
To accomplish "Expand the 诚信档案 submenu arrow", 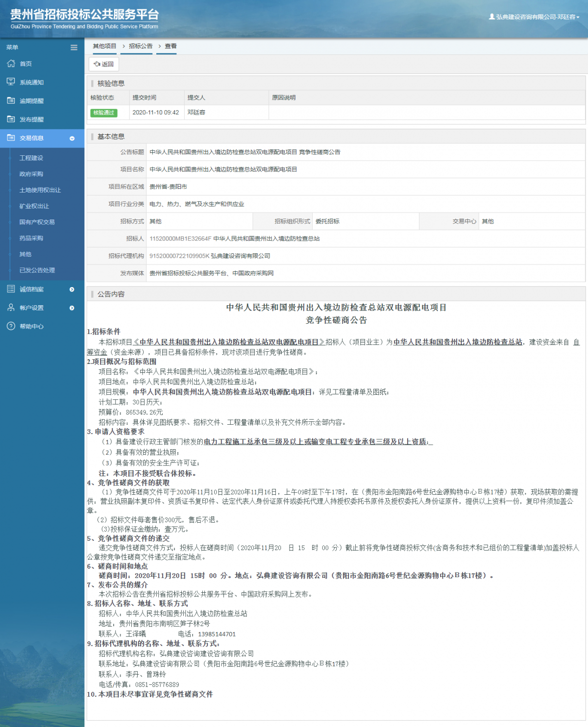I will 72,290.
